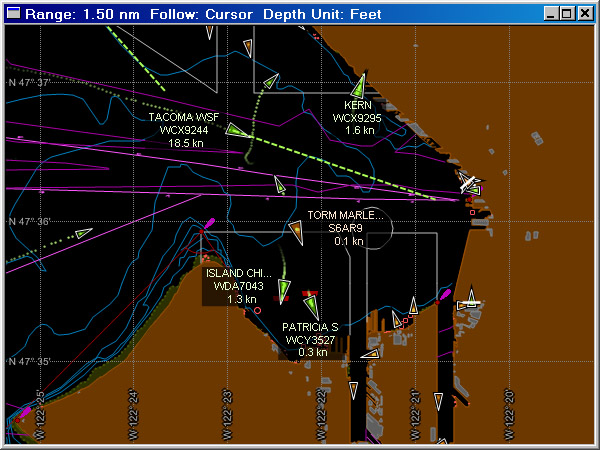Close the chart window
This screenshot has height=450, width=600.
coord(585,14)
